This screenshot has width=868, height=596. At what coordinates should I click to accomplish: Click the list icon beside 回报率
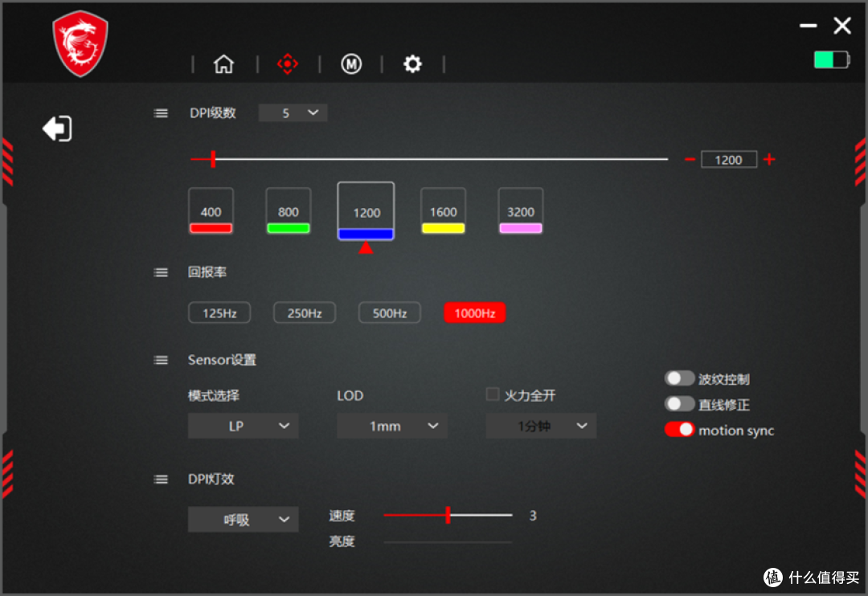[161, 272]
